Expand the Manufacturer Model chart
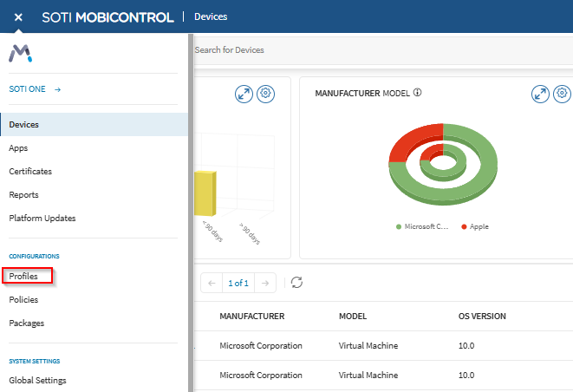This screenshot has width=573, height=392. tap(540, 94)
